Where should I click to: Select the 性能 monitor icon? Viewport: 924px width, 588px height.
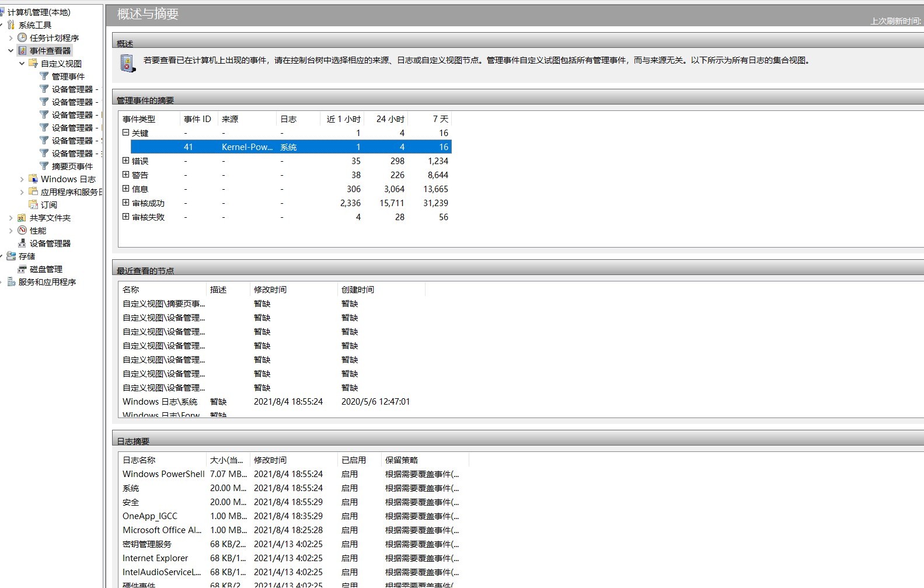(22, 230)
